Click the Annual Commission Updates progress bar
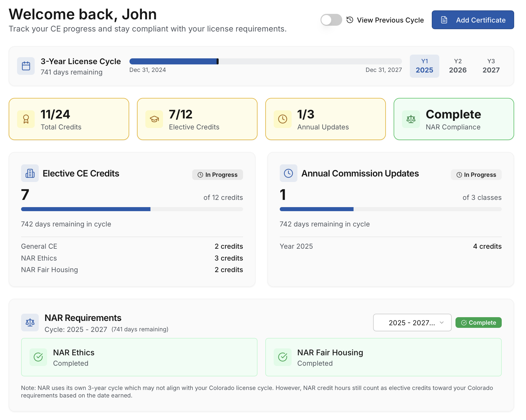 coord(391,209)
